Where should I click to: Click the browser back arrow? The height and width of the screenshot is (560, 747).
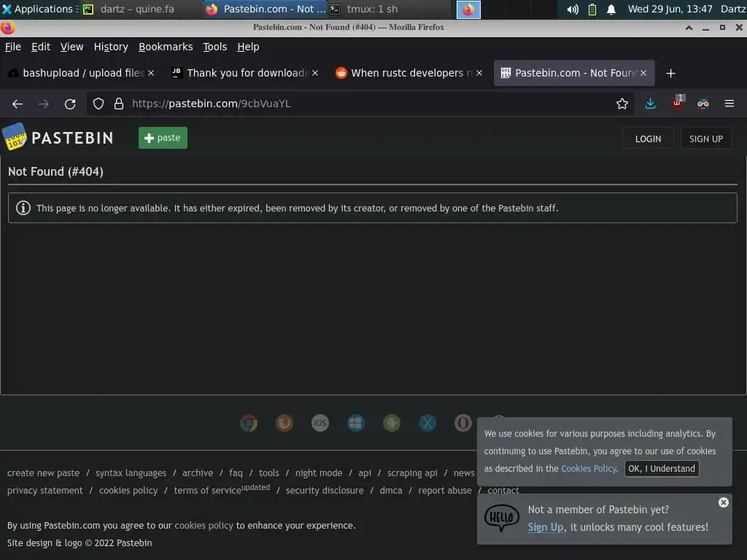pos(18,104)
